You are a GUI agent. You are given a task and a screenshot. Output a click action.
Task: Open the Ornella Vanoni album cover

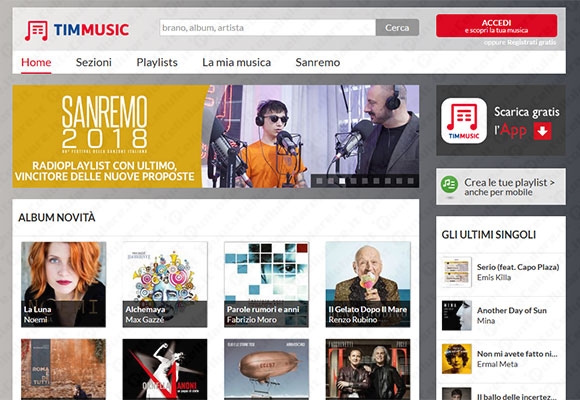(165, 369)
